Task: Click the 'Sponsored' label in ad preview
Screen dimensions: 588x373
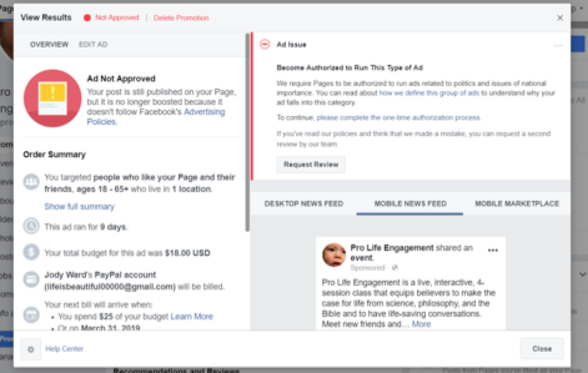Action: pos(368,268)
